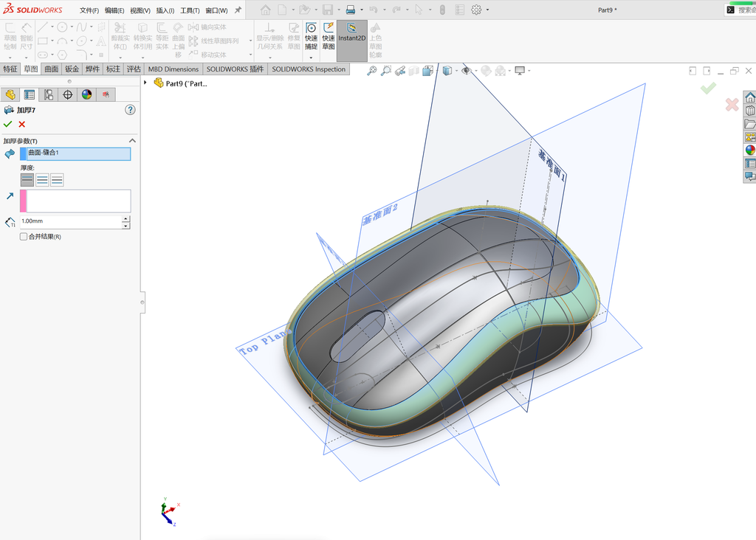Open help for the 加厚7 feature
Screen dimensions: 756x540
pyautogui.click(x=130, y=110)
